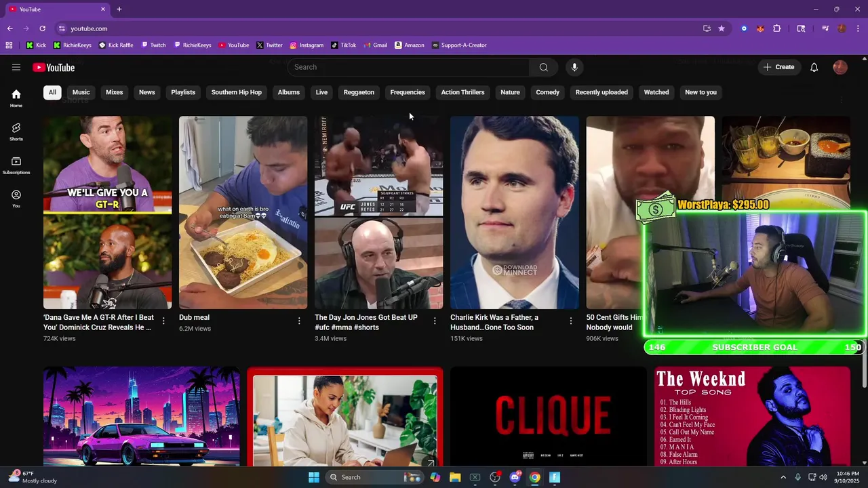Open the Chrome extensions puzzle menu
Viewport: 868px width, 488px height.
pos(777,28)
